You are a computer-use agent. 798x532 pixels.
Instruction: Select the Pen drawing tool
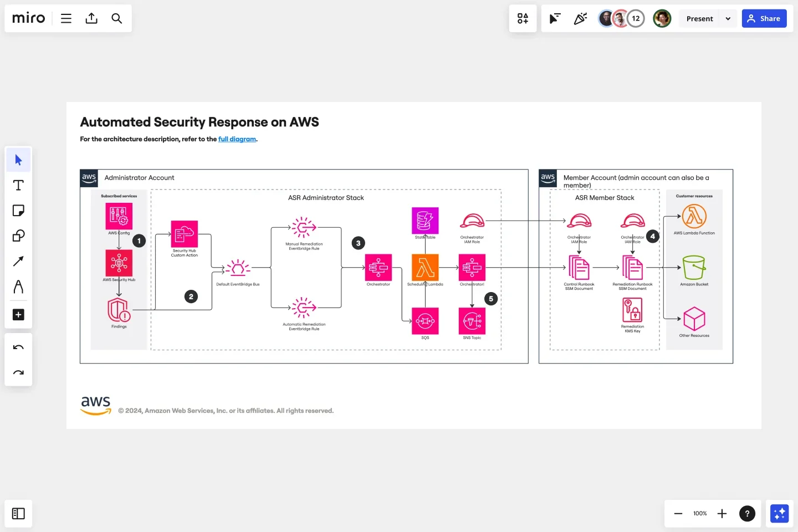point(18,287)
